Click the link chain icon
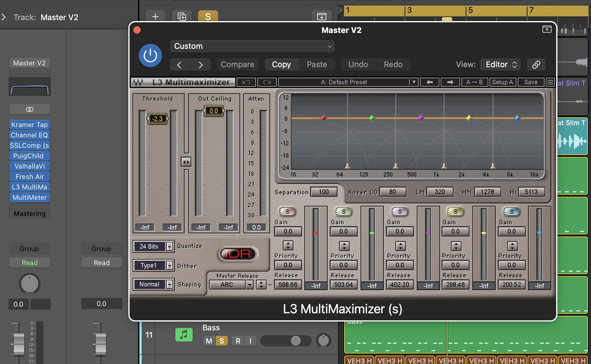The image size is (591, 364). (x=536, y=65)
